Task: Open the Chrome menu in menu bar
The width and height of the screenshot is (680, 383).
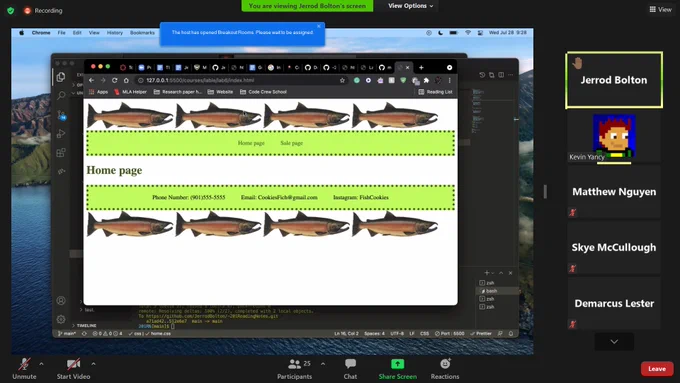Action: click(41, 33)
